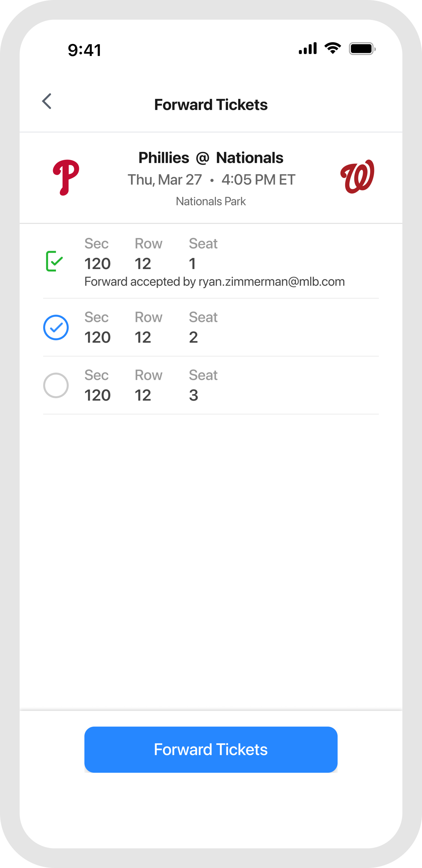Tap the back chevron arrow
Screen dimensions: 422x868
pyautogui.click(x=47, y=101)
